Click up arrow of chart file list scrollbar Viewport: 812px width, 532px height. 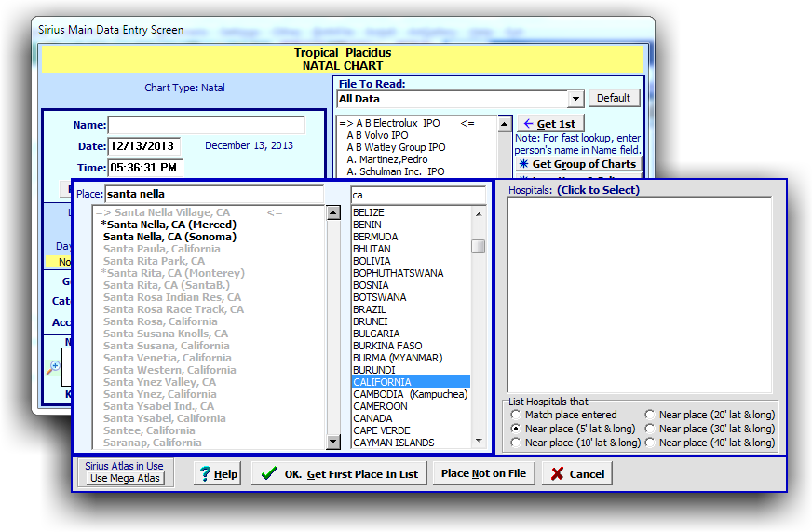tap(505, 123)
